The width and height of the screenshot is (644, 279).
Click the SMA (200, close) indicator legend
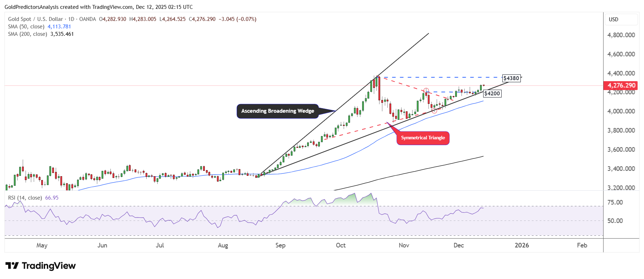click(28, 34)
